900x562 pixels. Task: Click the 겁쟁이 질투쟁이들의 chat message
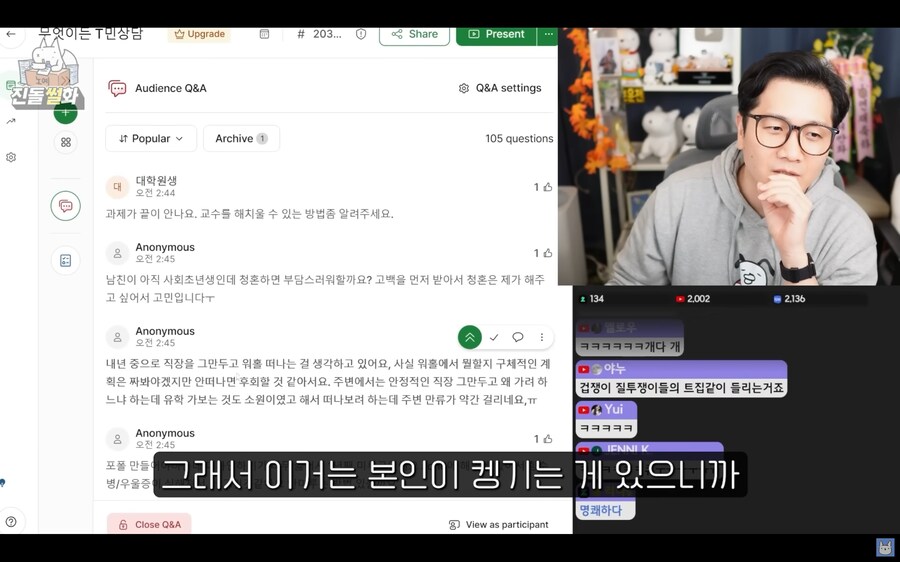point(681,387)
